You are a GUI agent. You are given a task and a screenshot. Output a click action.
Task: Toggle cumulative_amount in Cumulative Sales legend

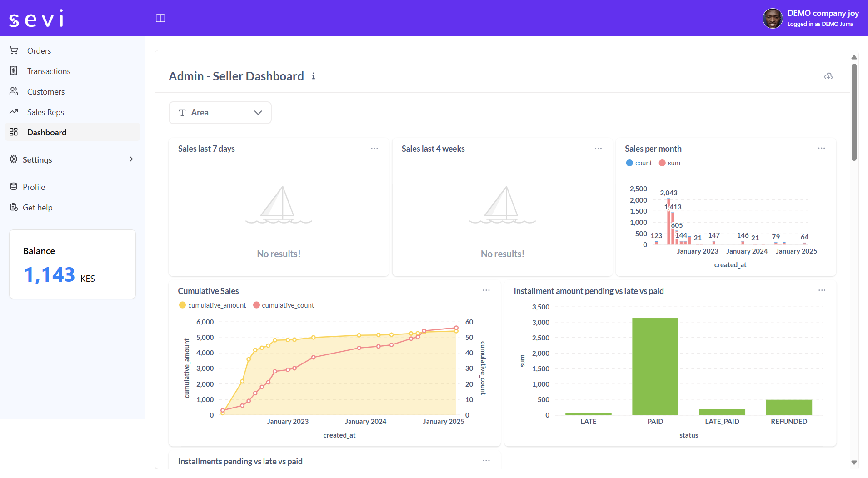click(212, 305)
